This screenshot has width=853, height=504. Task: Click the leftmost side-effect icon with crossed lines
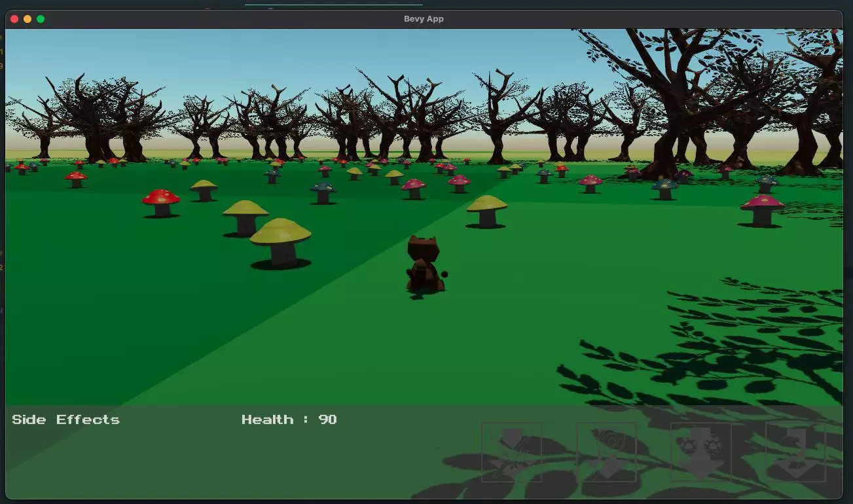[511, 452]
